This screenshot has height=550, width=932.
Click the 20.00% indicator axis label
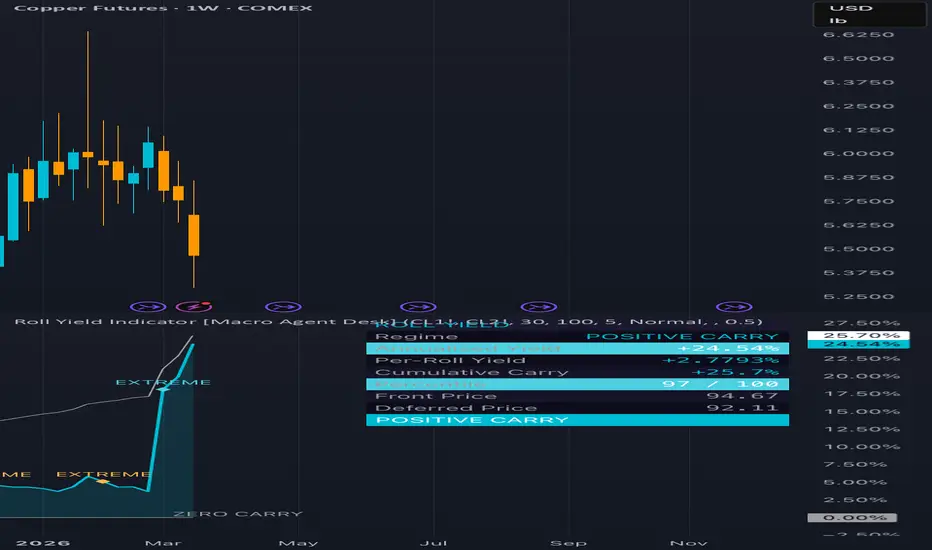[x=861, y=376]
